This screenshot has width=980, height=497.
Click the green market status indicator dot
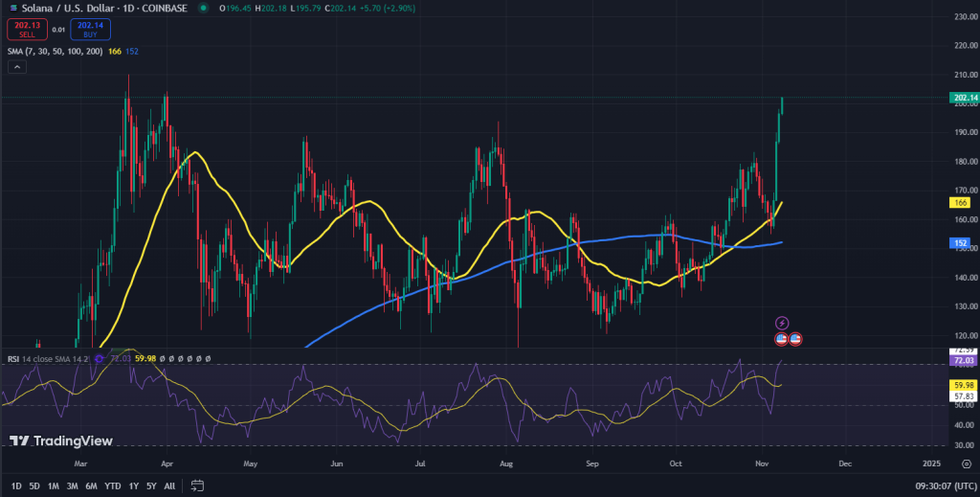pyautogui.click(x=202, y=8)
